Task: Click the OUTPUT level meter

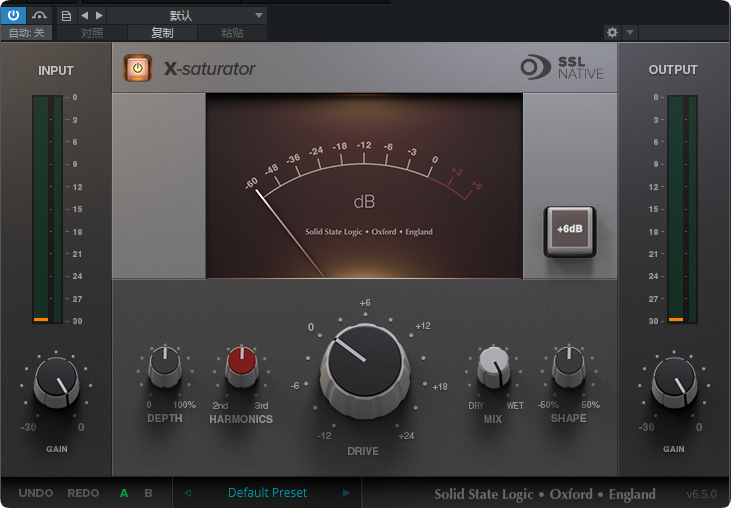Action: (683, 209)
